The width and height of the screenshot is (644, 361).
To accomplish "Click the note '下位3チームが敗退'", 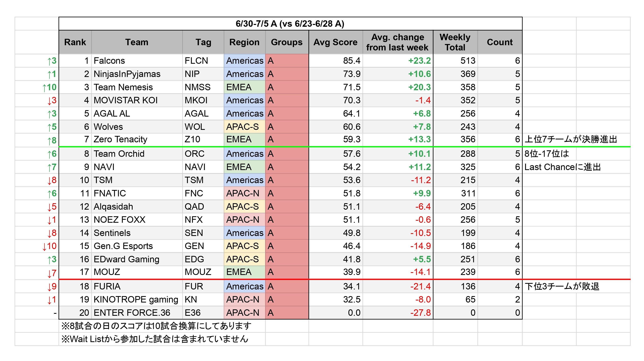I will (x=562, y=286).
